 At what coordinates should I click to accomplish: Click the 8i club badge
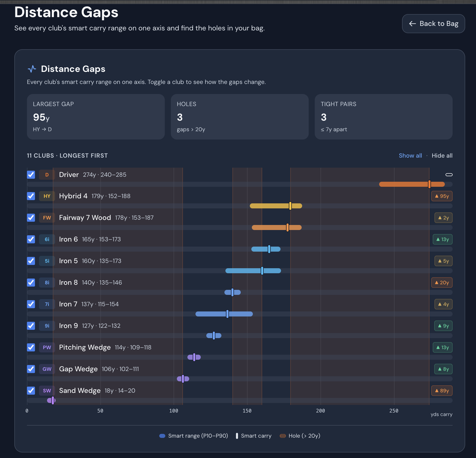[x=47, y=283]
